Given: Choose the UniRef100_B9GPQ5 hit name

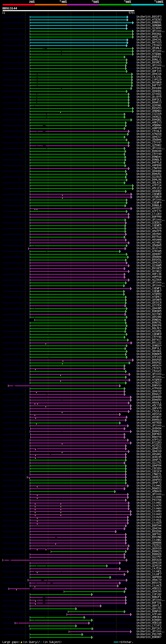Looking at the screenshot, I should 149,360.
